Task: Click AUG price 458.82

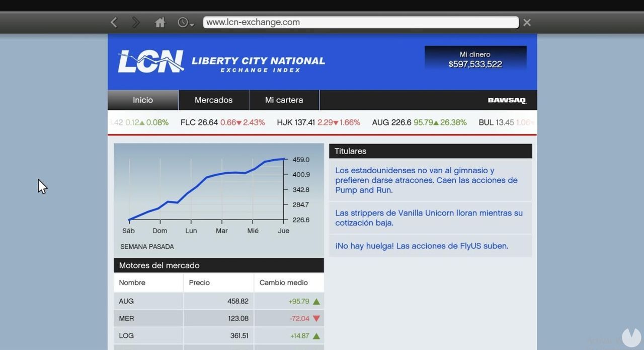Action: pos(238,301)
